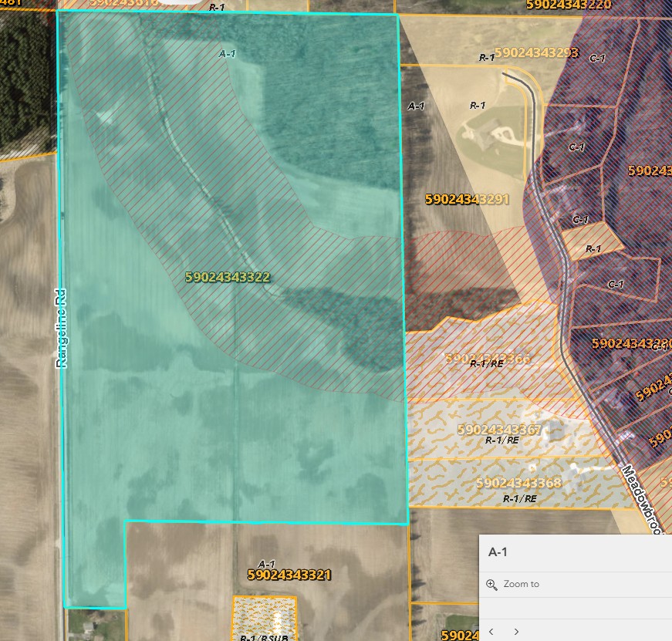Select the R-1/R SUB yellow parcel

pos(265,617)
